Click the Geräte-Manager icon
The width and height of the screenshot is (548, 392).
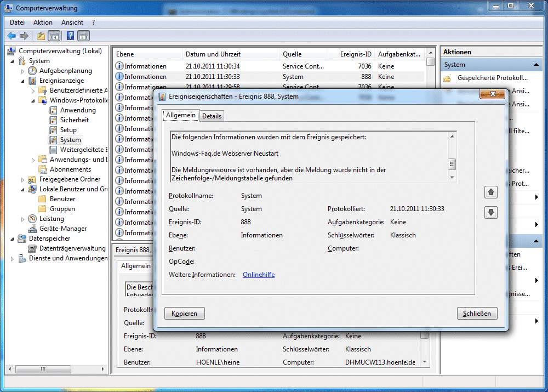pos(32,229)
